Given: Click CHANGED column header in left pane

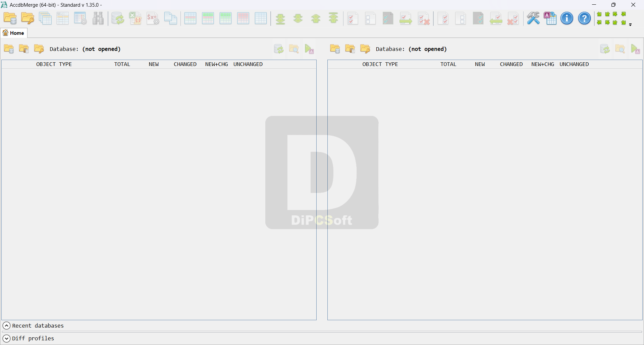Looking at the screenshot, I should [x=185, y=64].
